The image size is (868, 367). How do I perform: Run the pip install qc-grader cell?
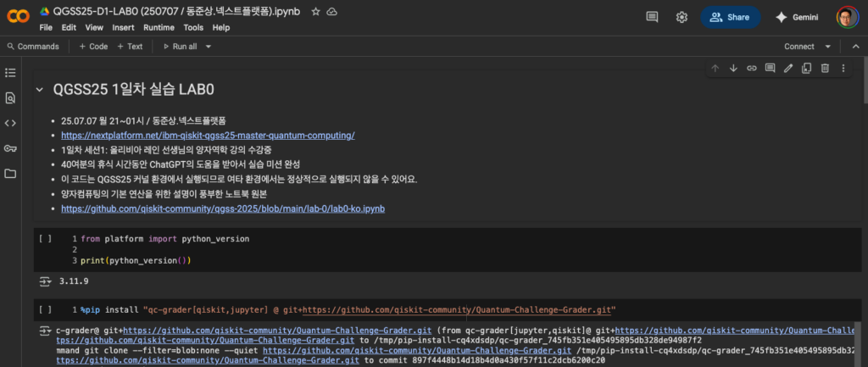(x=46, y=309)
